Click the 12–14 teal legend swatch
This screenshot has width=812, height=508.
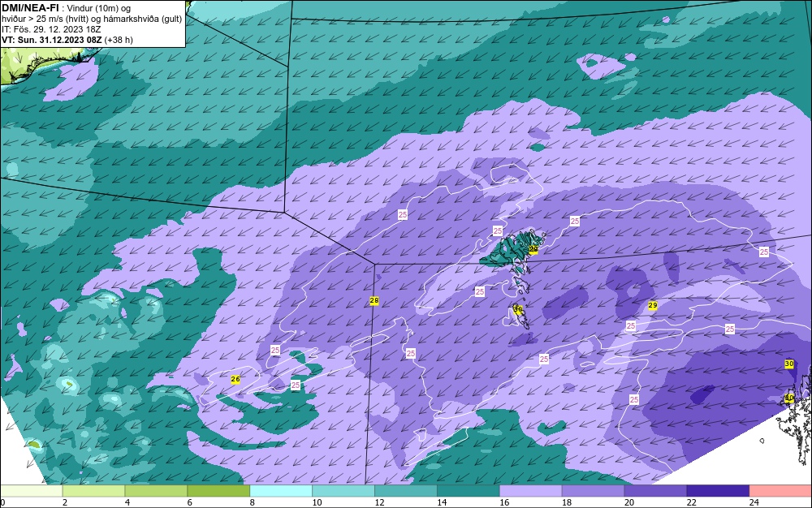point(406,491)
